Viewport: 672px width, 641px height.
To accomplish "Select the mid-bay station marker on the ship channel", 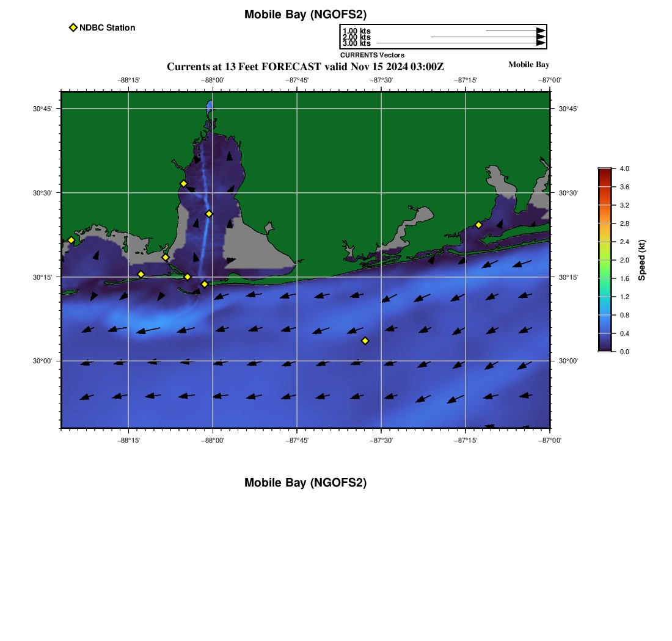I will click(209, 214).
